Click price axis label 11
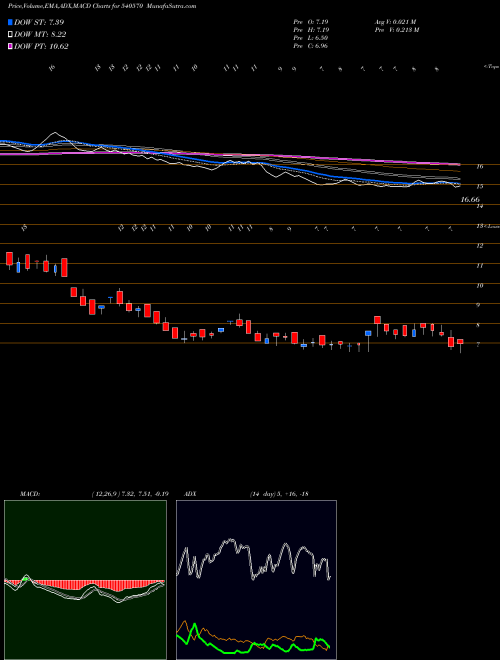This screenshot has width=500, height=660. (x=479, y=266)
